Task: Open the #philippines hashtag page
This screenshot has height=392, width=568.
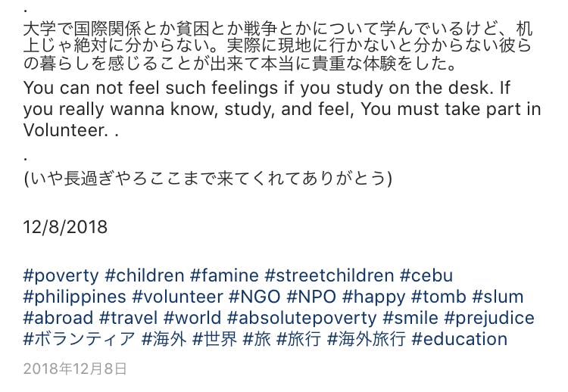Action: click(x=75, y=297)
